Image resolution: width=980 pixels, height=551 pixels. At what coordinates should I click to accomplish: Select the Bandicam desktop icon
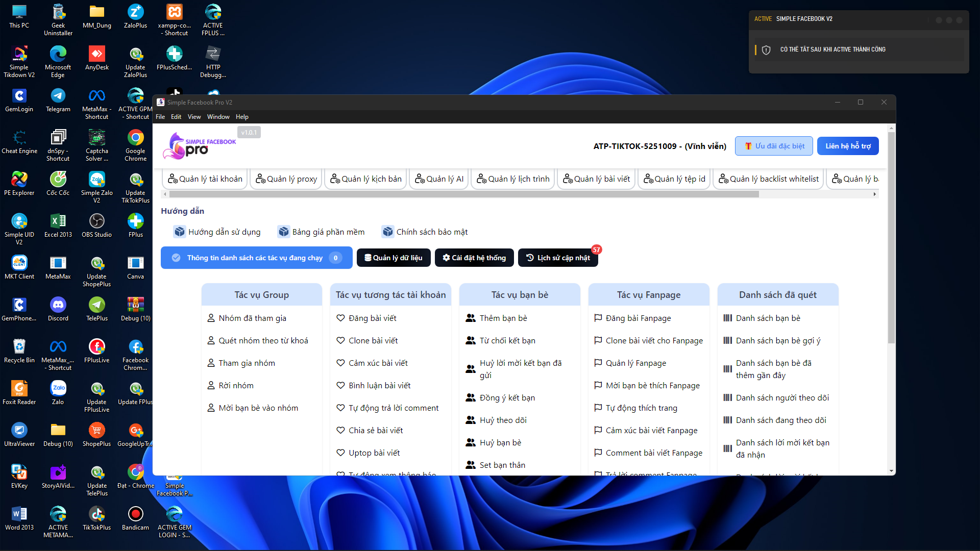click(135, 518)
